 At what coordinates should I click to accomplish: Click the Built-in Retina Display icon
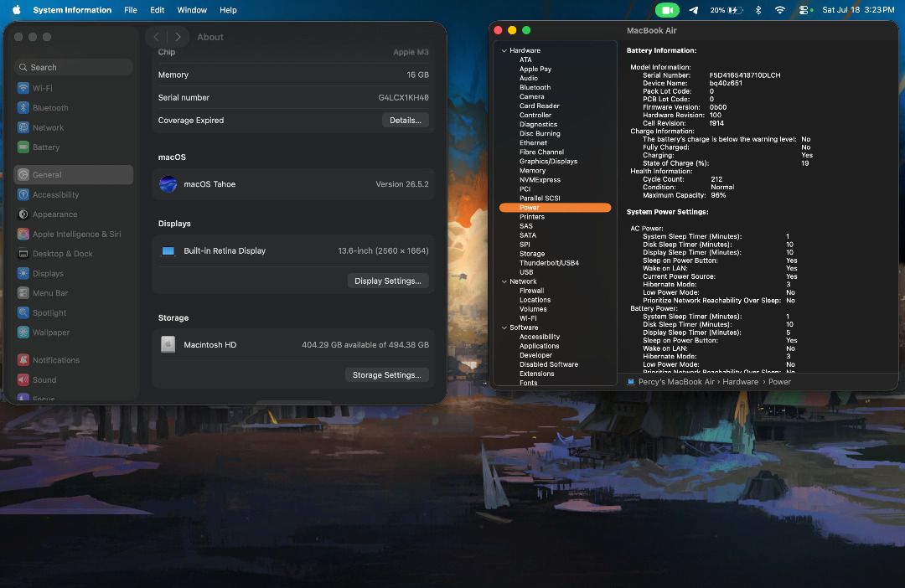(168, 251)
